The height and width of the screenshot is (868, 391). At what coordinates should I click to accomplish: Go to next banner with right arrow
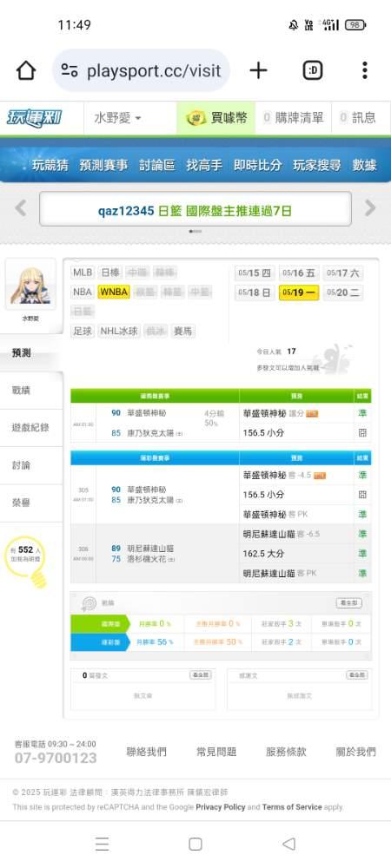click(x=370, y=208)
